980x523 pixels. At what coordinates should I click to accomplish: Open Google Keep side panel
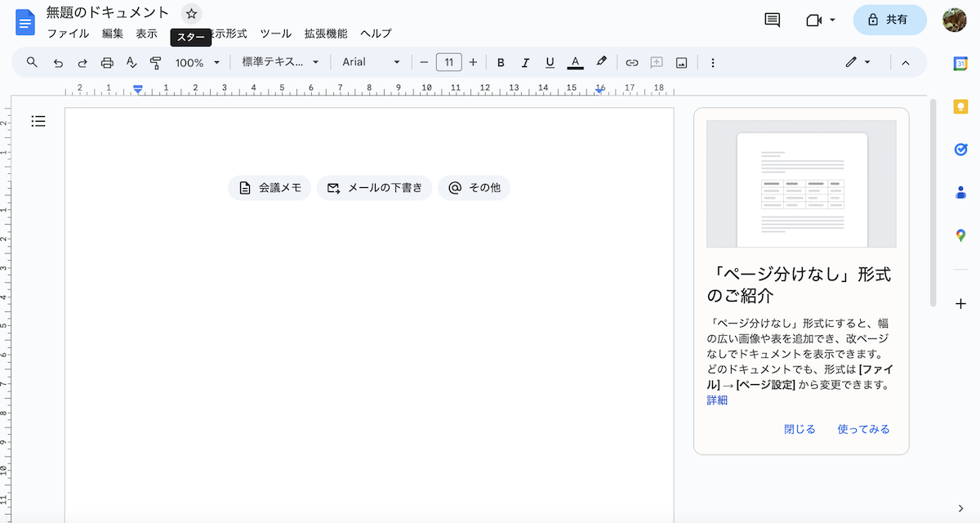point(960,106)
